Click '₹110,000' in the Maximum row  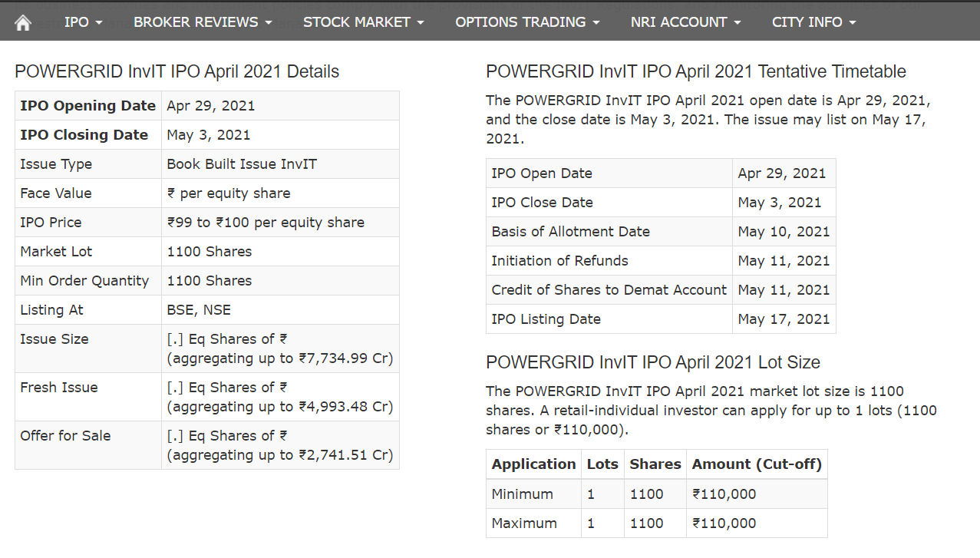pyautogui.click(x=724, y=523)
